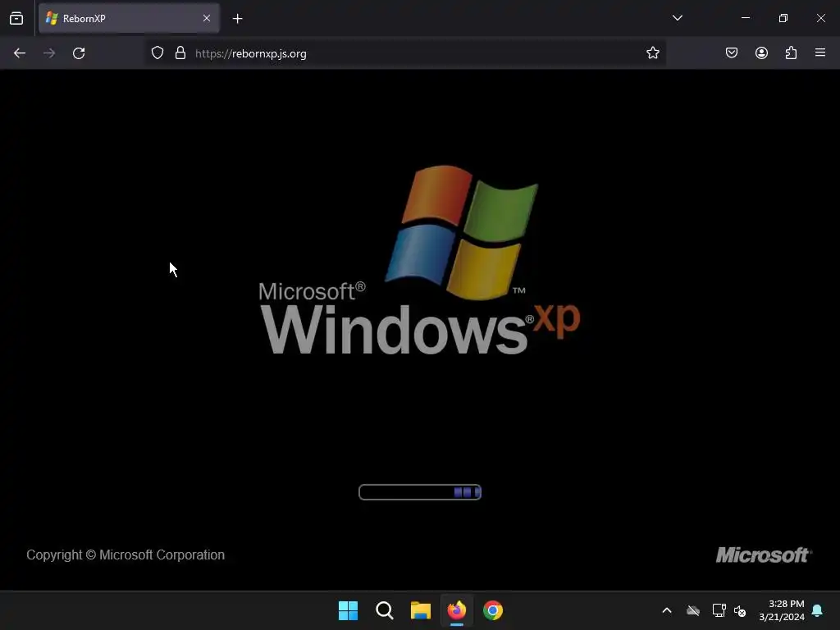The width and height of the screenshot is (840, 630).
Task: View site security padlock information
Action: coord(180,53)
